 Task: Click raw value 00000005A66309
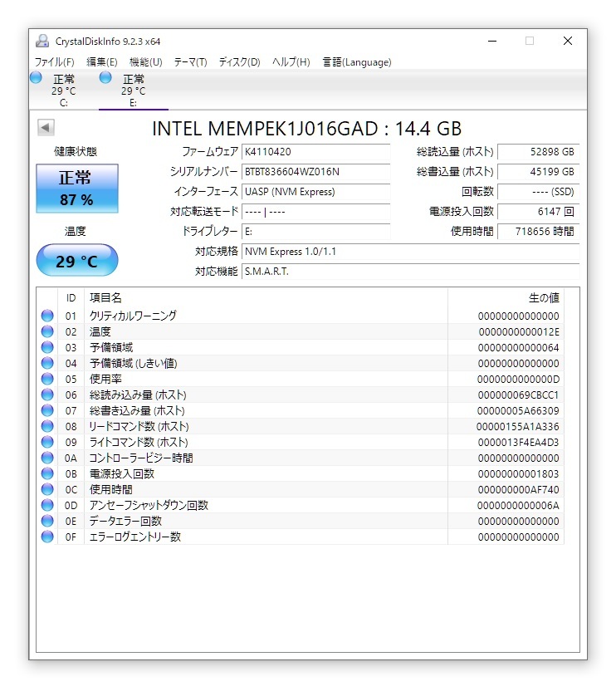pyautogui.click(x=518, y=410)
